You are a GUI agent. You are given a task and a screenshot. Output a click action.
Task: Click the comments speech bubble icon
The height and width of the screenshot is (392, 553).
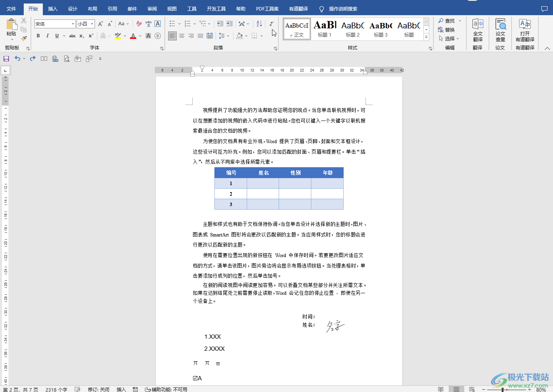pos(544,9)
